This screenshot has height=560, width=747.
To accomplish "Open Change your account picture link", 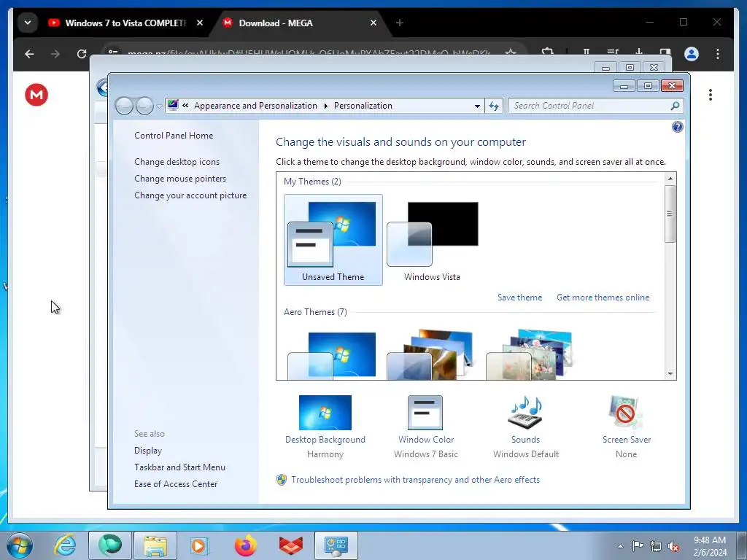I will 190,195.
